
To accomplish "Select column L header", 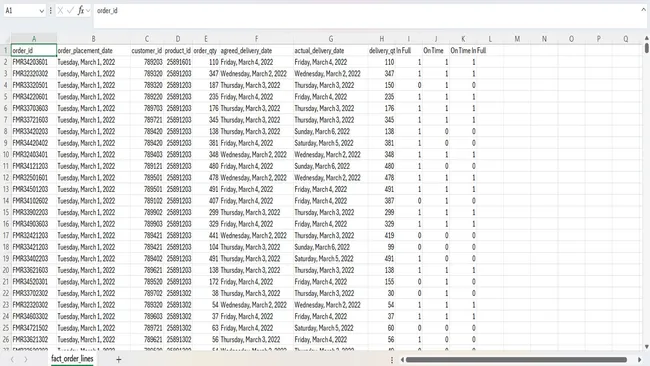I will coord(490,39).
